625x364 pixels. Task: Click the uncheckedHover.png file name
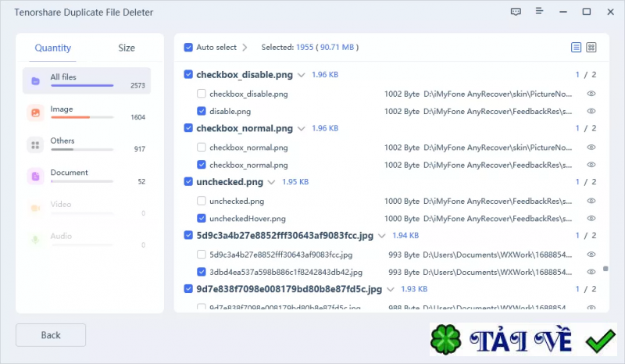[248, 219]
